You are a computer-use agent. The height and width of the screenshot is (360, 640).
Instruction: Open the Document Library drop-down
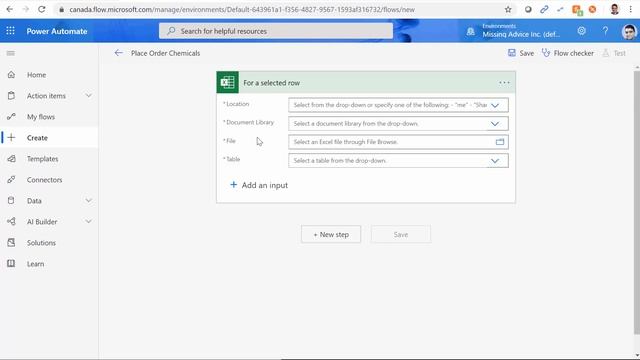coord(495,124)
